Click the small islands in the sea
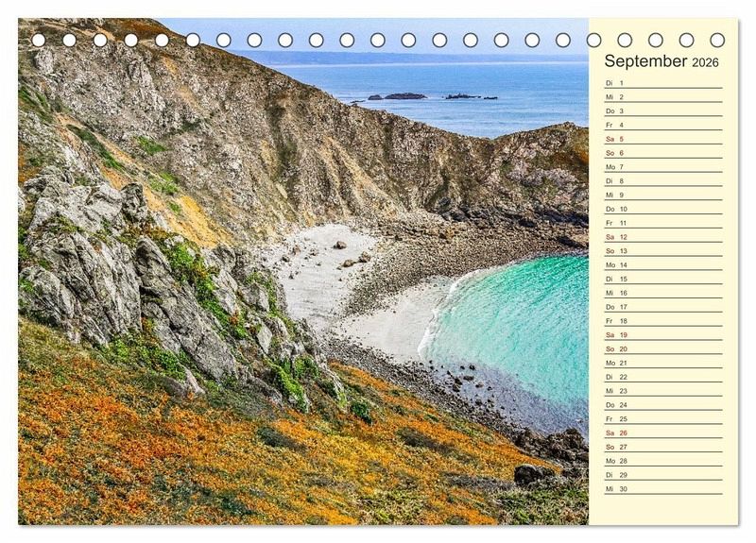Image resolution: width=756 pixels, height=543 pixels. (404, 95)
